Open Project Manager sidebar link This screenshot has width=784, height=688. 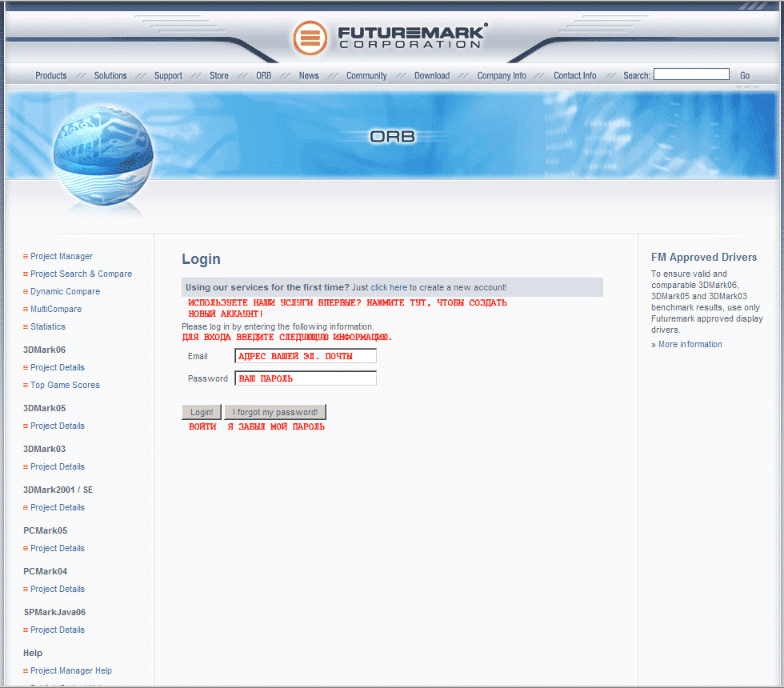pos(62,256)
